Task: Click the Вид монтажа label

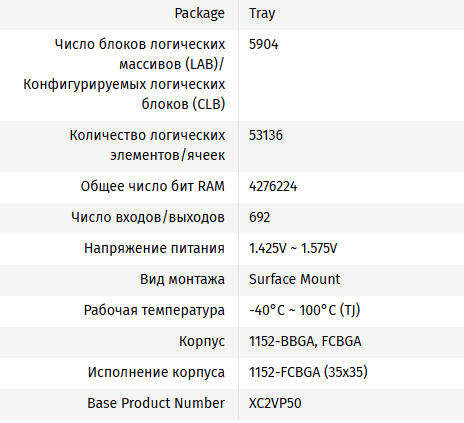Action: [x=182, y=279]
